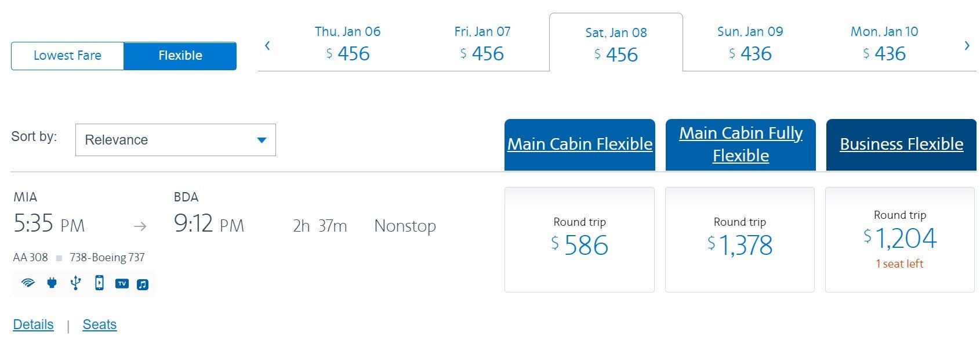Viewport: 980px width, 350px height.
Task: Click the Wi-Fi amenity icon
Action: coord(27,283)
